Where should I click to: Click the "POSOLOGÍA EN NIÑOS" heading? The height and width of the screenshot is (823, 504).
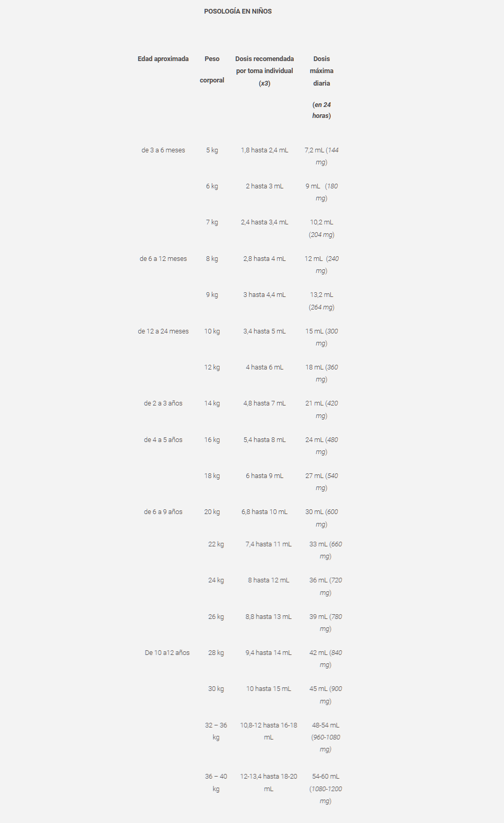coord(238,11)
